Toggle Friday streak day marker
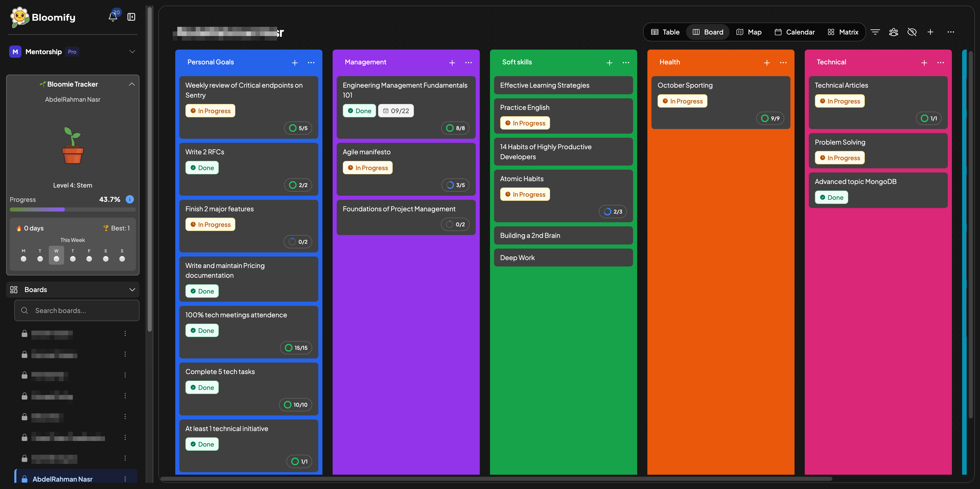Image resolution: width=980 pixels, height=489 pixels. [89, 259]
